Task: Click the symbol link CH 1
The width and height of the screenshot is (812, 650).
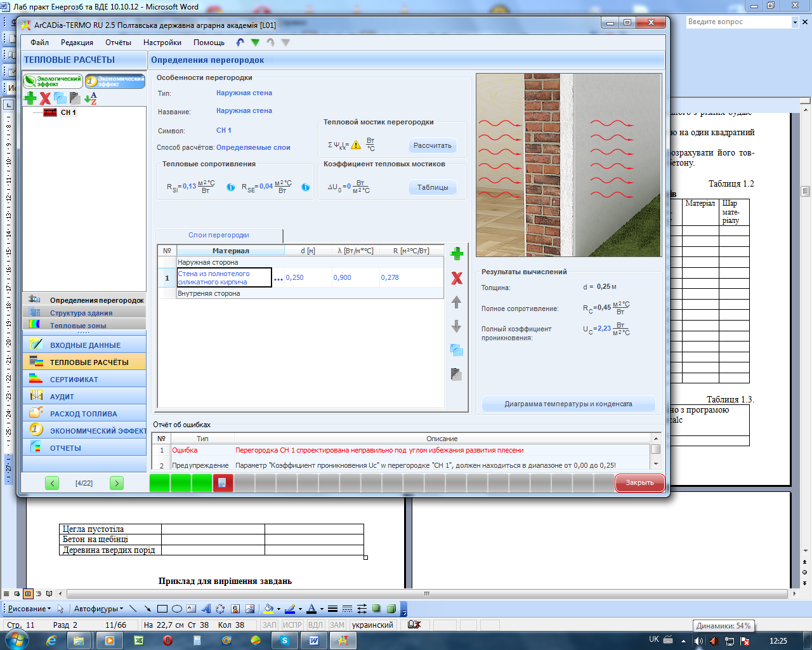Action: click(224, 130)
